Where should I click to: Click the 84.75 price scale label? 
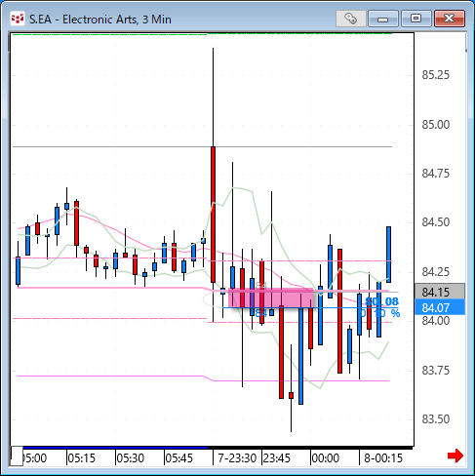pyautogui.click(x=436, y=174)
